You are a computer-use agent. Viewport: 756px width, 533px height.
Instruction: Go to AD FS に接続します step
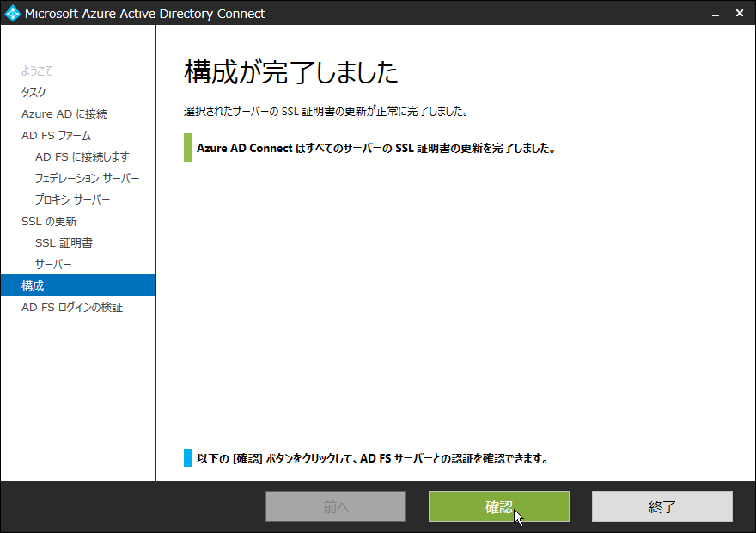(x=82, y=156)
